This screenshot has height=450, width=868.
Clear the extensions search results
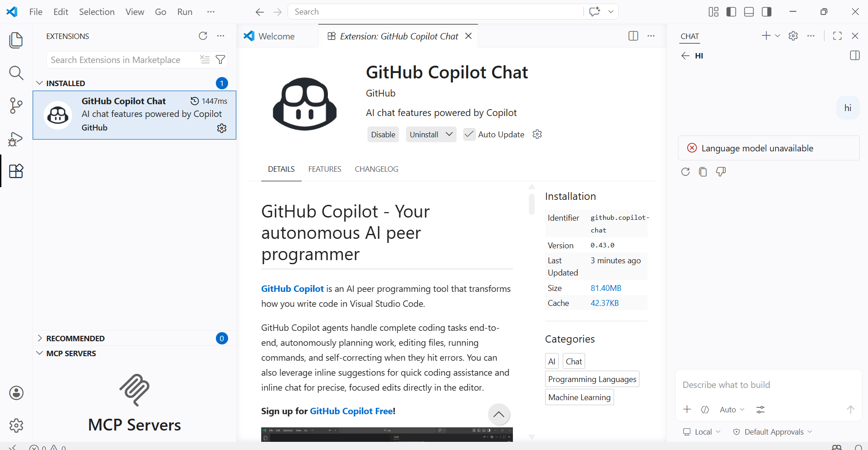tap(205, 59)
